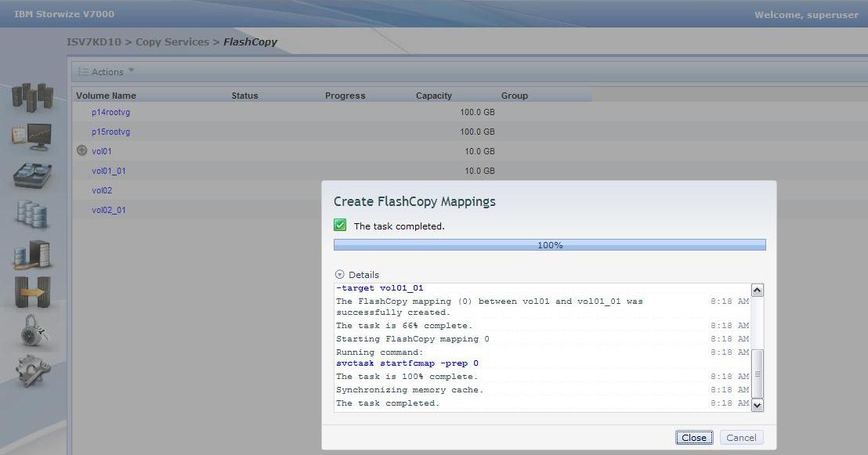Viewport: 868px width, 455px height.
Task: Click 'svctask startfcmap -prep 0' command text
Action: (407, 363)
